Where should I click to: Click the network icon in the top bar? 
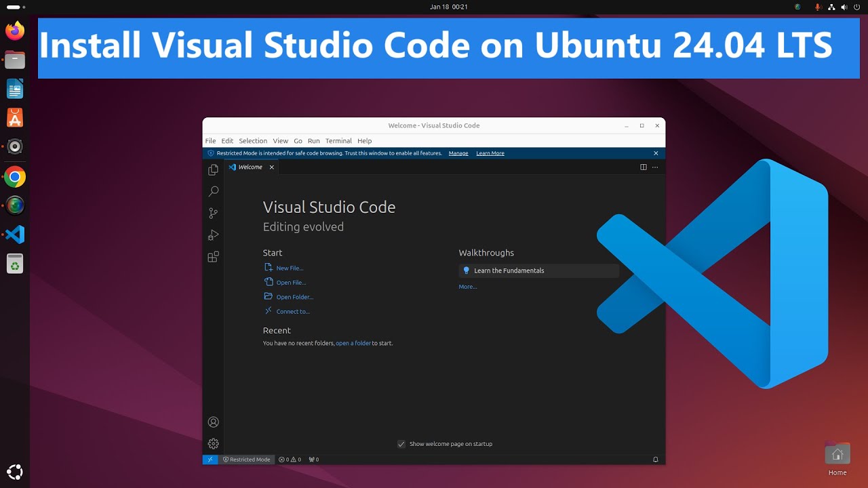pos(831,7)
